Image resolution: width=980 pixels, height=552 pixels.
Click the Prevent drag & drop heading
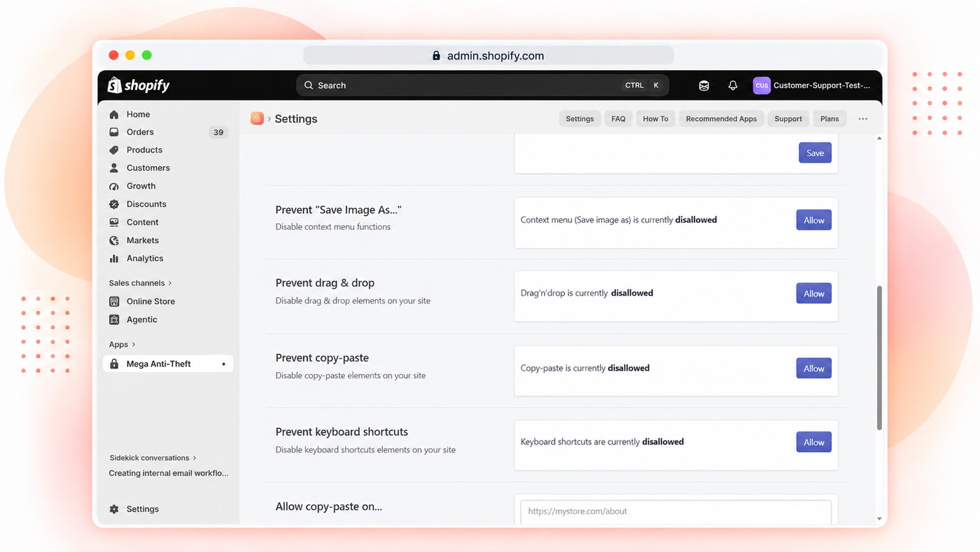coord(325,283)
